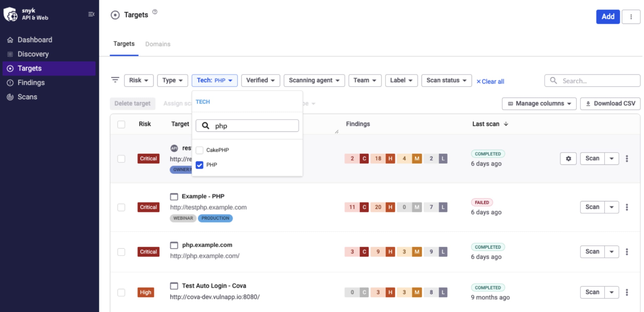Open the kebab menu for Test Auto Login row

(x=627, y=292)
